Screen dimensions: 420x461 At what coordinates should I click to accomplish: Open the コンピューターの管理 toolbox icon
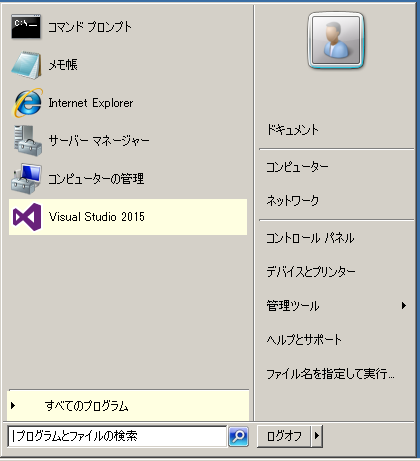(x=27, y=179)
